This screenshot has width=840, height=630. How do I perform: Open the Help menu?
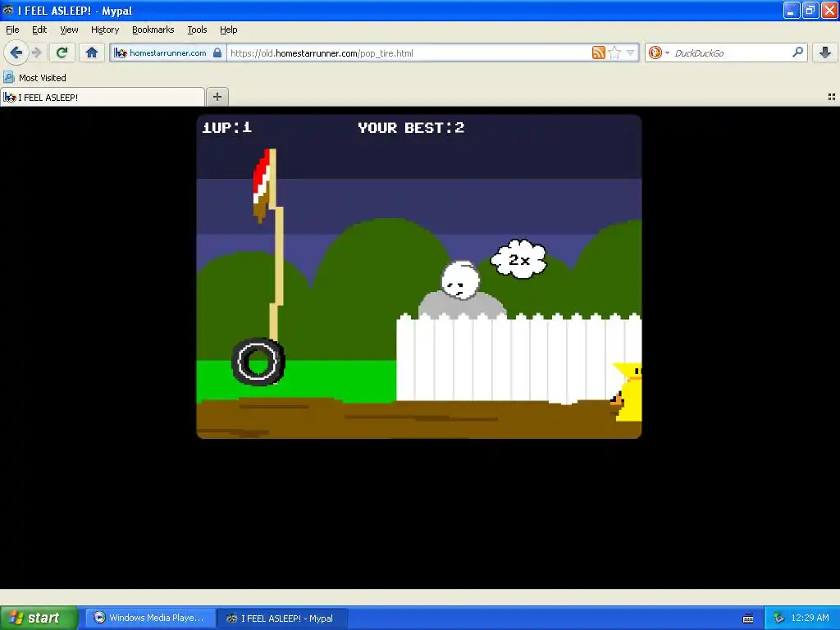click(x=229, y=30)
